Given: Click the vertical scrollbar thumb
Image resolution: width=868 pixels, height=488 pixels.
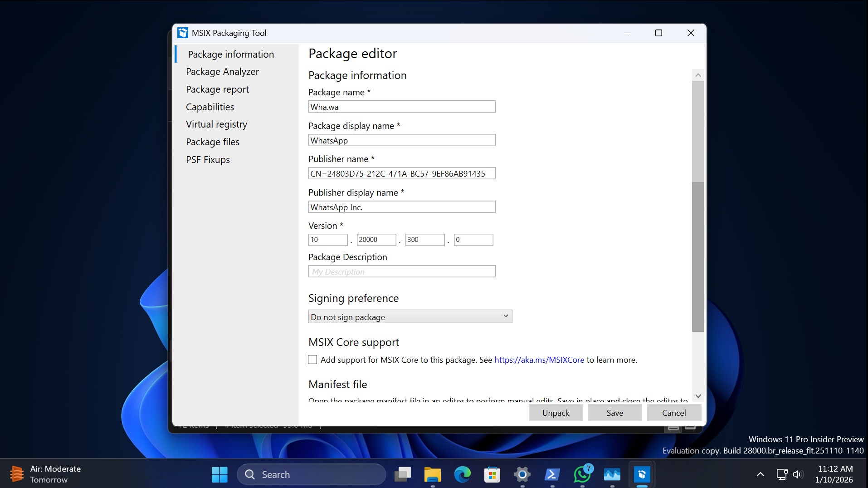Looking at the screenshot, I should click(x=698, y=256).
